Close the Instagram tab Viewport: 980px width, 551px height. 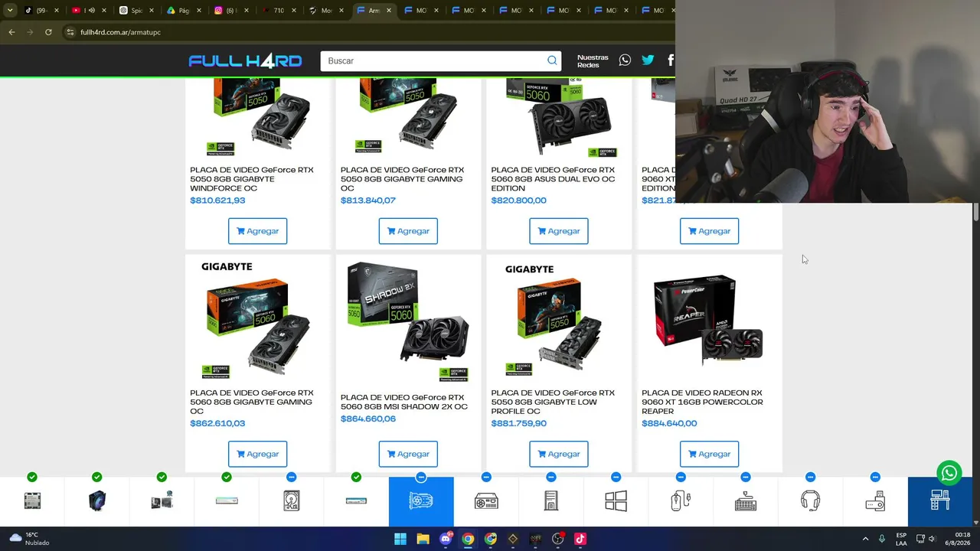tap(246, 11)
